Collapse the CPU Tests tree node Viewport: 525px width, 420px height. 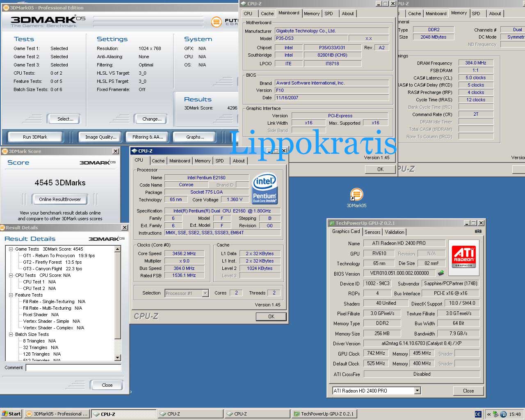pyautogui.click(x=11, y=275)
